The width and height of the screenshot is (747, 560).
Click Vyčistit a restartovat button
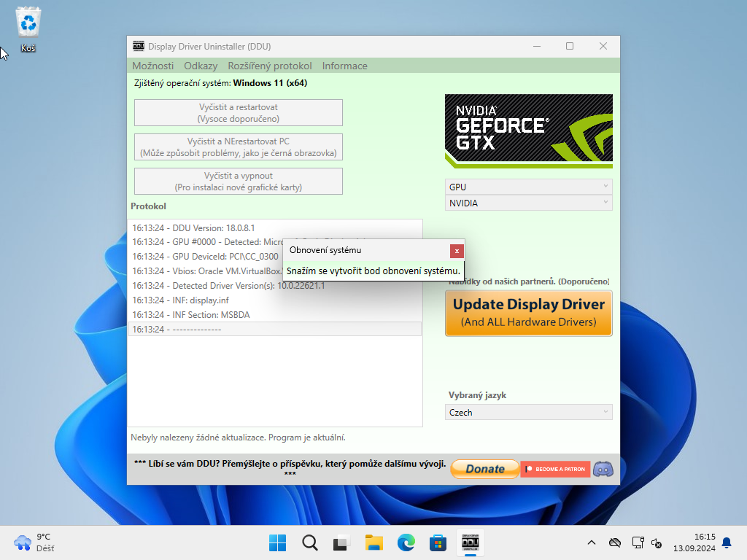[x=238, y=113]
